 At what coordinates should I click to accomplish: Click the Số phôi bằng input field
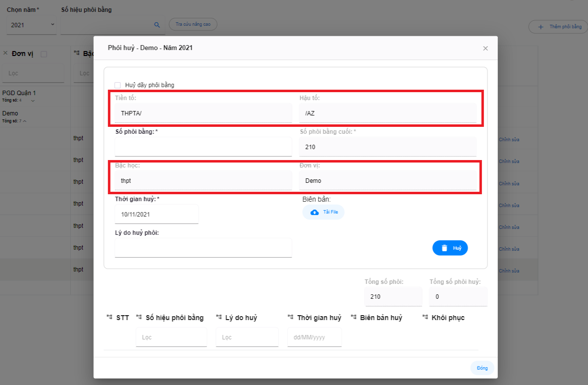[x=203, y=147]
